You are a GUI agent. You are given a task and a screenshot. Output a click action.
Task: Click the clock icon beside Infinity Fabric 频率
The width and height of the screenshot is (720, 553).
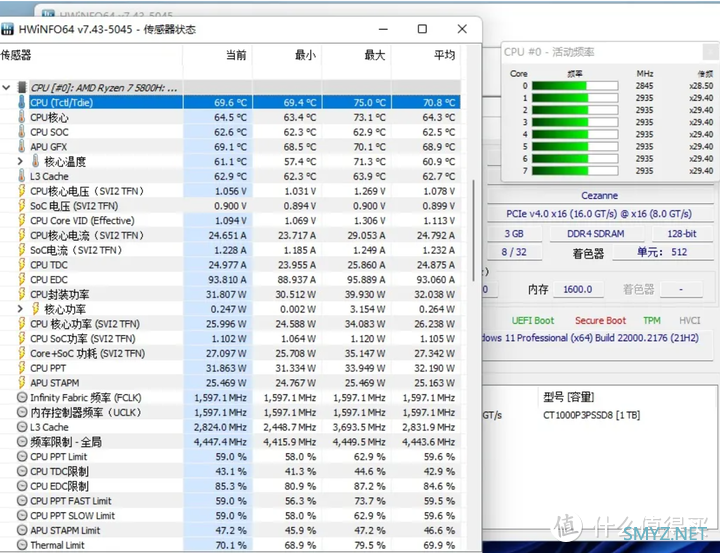pos(22,397)
